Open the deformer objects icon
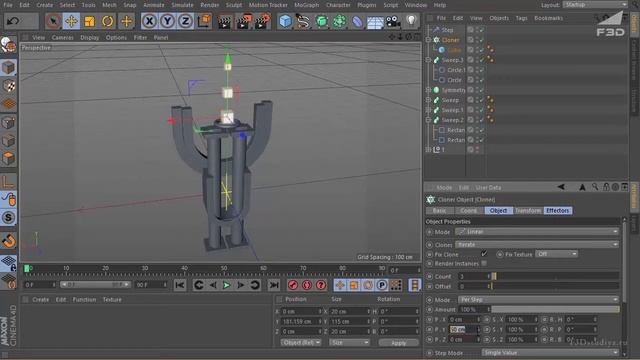 click(x=357, y=21)
